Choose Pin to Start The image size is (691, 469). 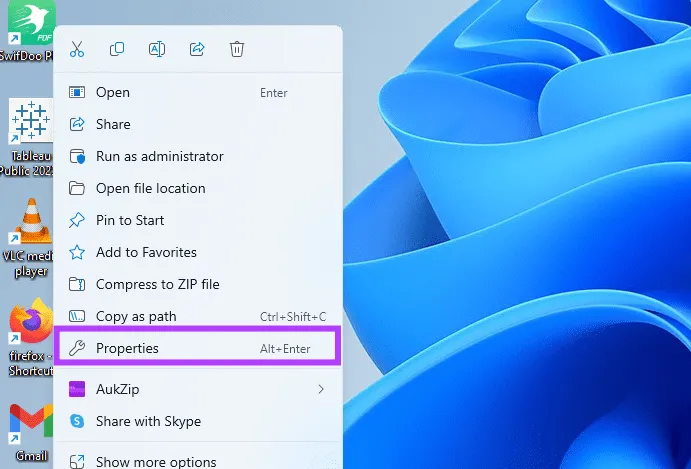coord(129,221)
